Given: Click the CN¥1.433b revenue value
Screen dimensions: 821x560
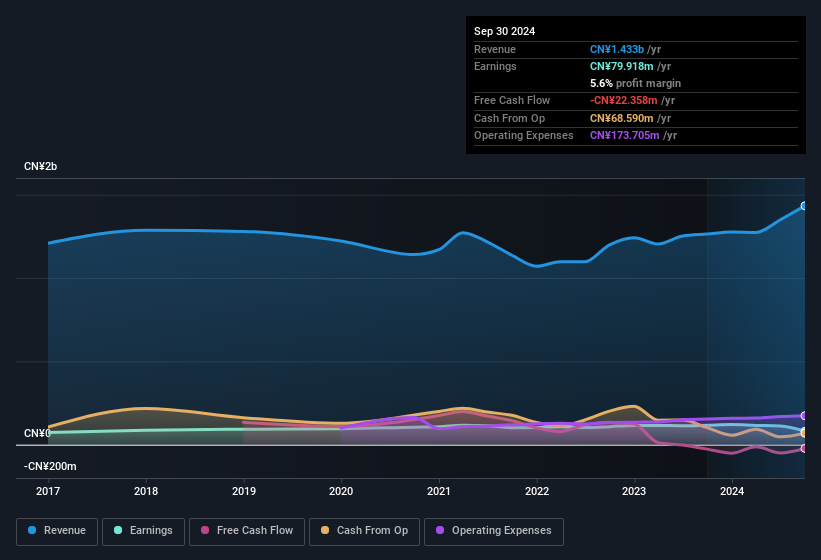Looking at the screenshot, I should [x=617, y=49].
